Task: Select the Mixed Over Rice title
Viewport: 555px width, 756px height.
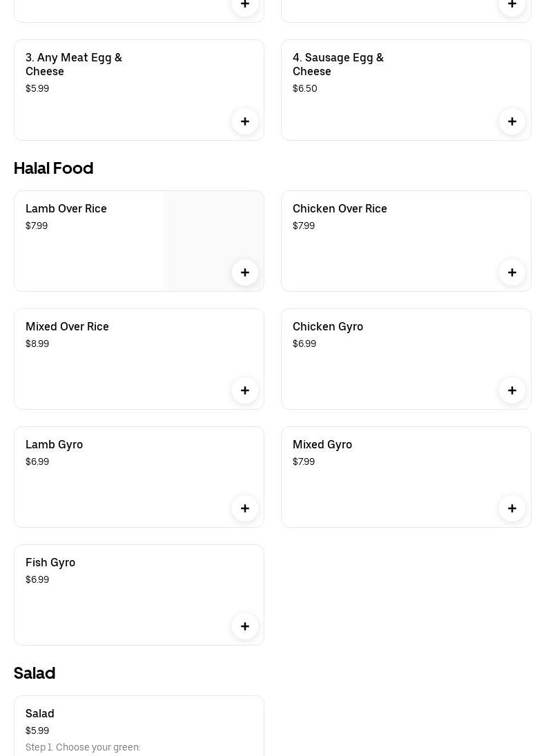Action: coord(67,326)
